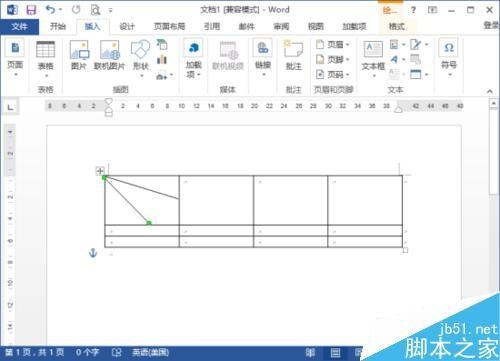Open Ribbon Display Options
500x361 pixels.
432,10
